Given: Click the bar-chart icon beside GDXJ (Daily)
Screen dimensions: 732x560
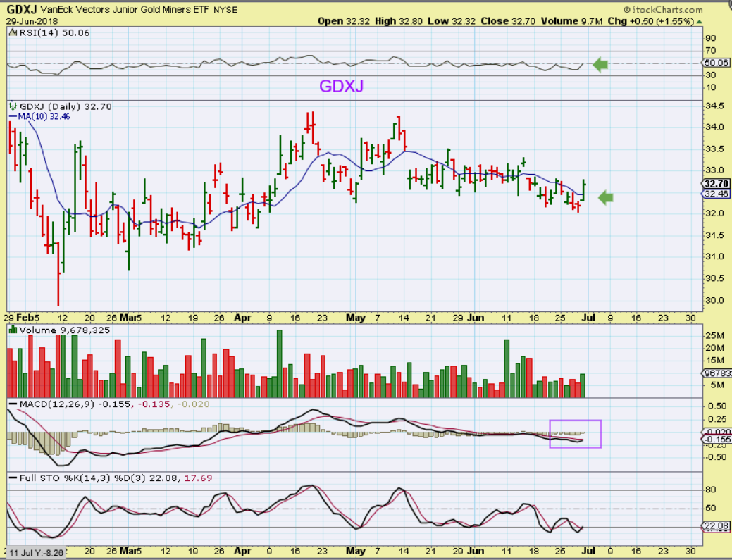Looking at the screenshot, I should (13, 106).
